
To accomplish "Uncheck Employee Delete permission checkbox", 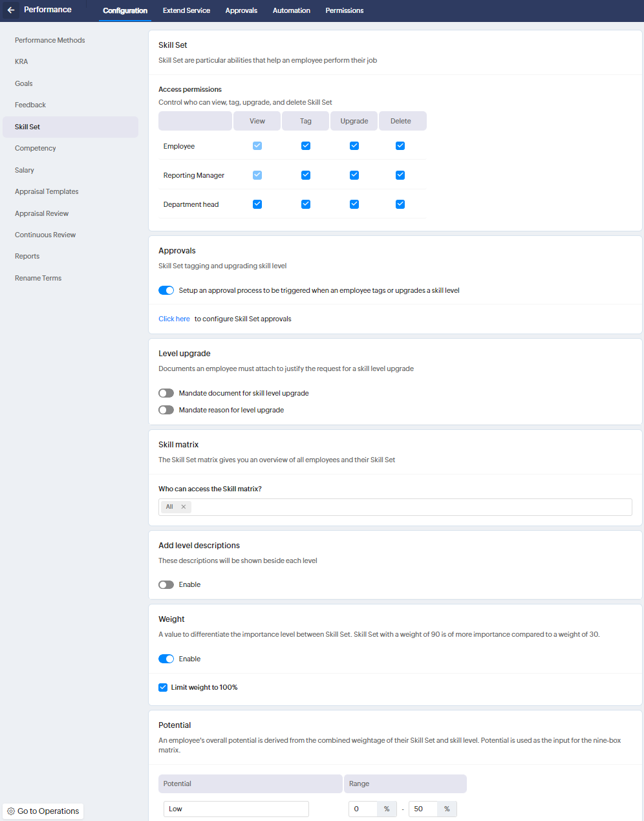I will (400, 146).
